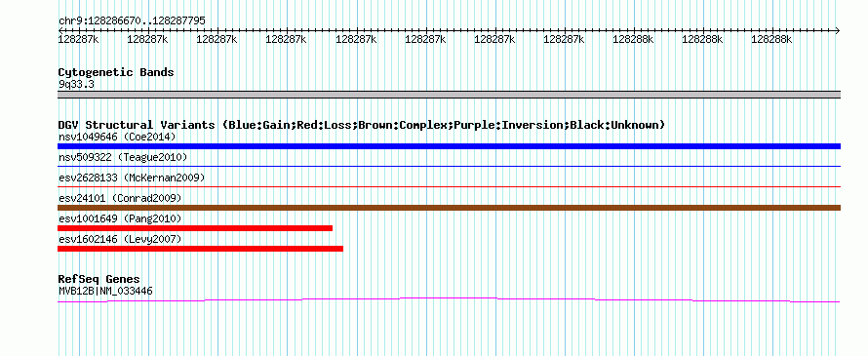The width and height of the screenshot is (868, 356).
Task: Click the red esv1602146 loss bar
Action: point(200,249)
